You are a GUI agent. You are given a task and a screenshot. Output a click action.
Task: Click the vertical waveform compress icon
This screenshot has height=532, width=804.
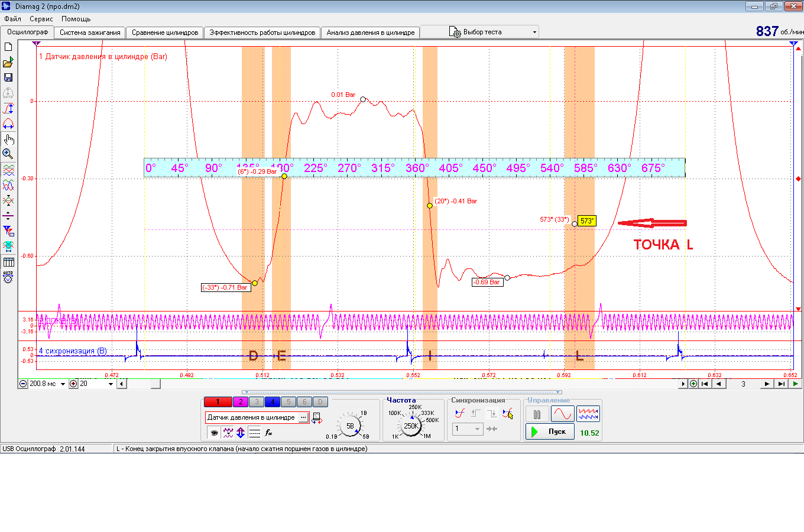(8, 201)
